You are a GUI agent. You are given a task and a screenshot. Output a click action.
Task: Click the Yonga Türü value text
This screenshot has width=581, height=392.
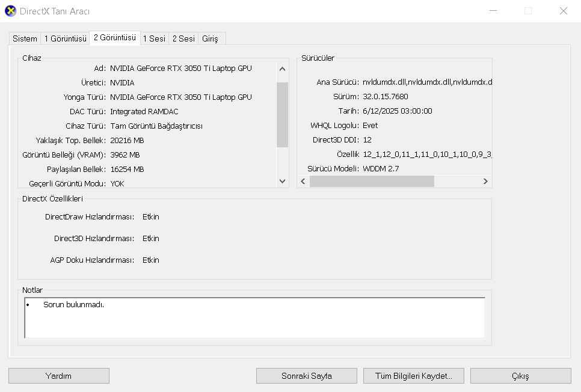coord(181,97)
